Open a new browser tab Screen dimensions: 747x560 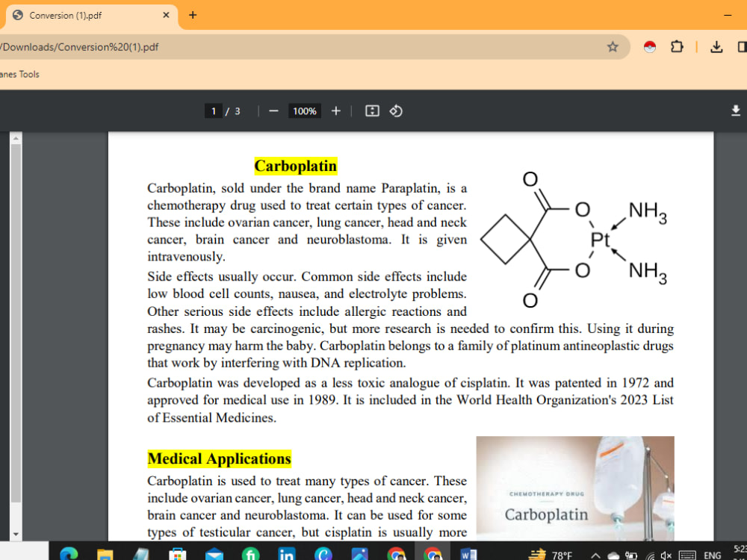pyautogui.click(x=193, y=15)
